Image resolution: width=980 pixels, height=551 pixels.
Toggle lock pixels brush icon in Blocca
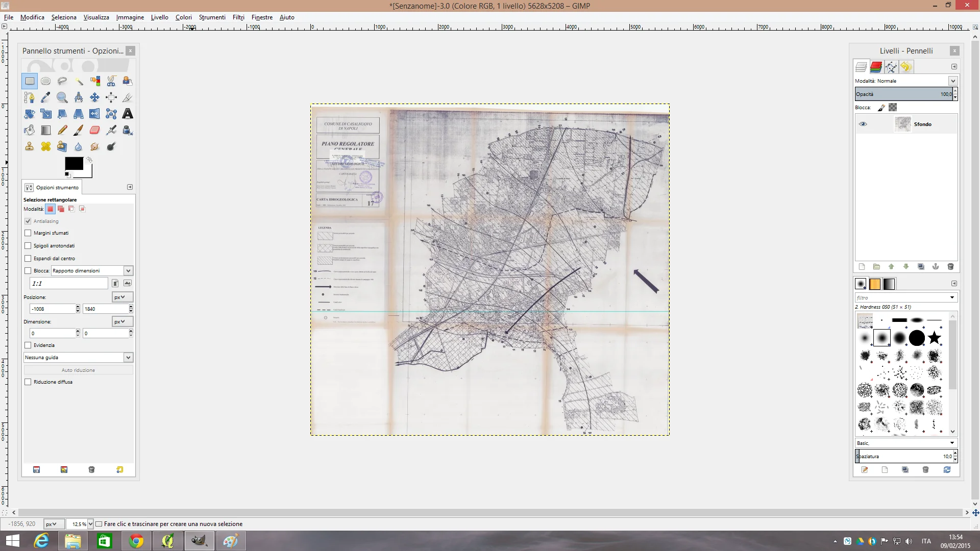881,108
